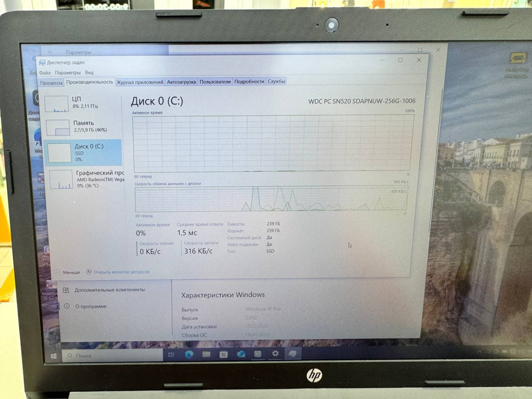Open the Mail app from the taskbar
532x399 pixels.
click(x=240, y=355)
